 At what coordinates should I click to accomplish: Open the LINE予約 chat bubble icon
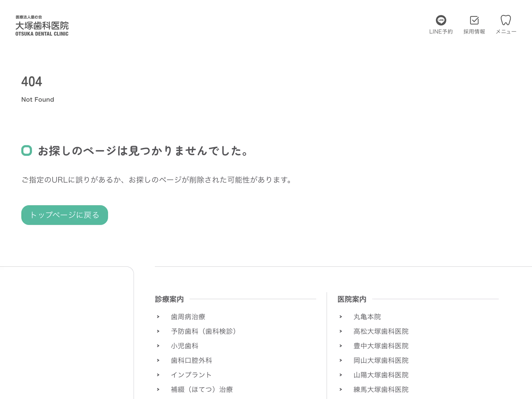(x=441, y=20)
